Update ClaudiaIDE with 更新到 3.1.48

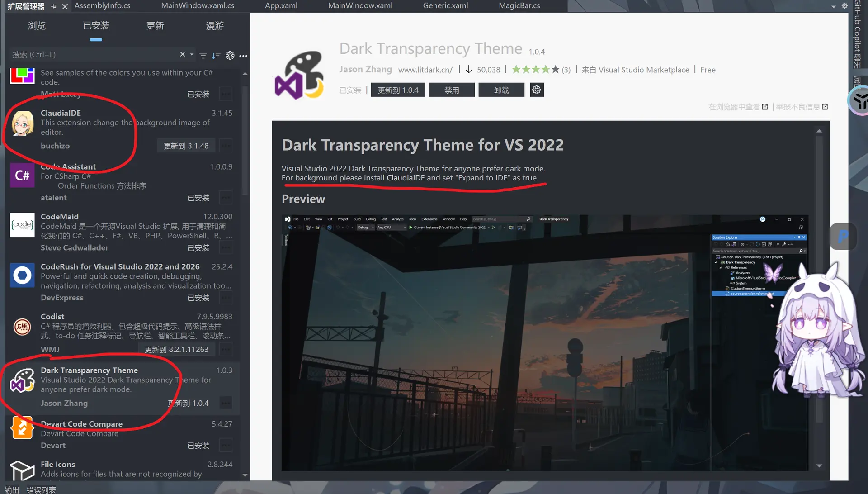pos(186,146)
